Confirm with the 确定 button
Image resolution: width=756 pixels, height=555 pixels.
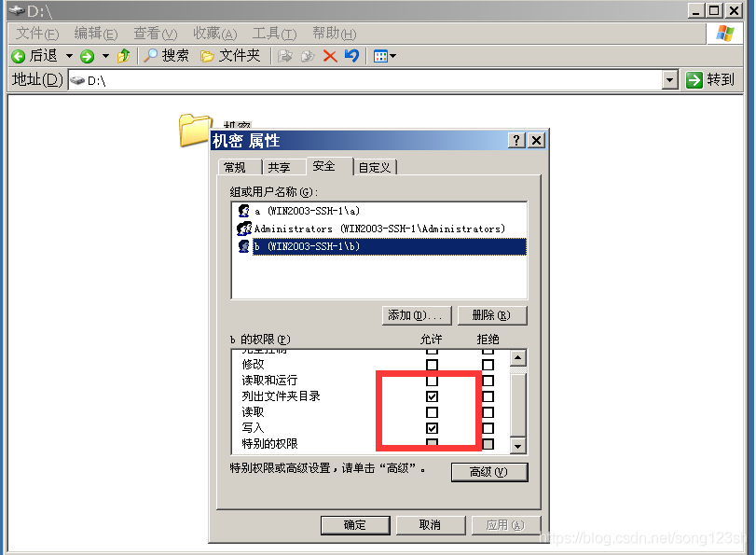pos(355,525)
